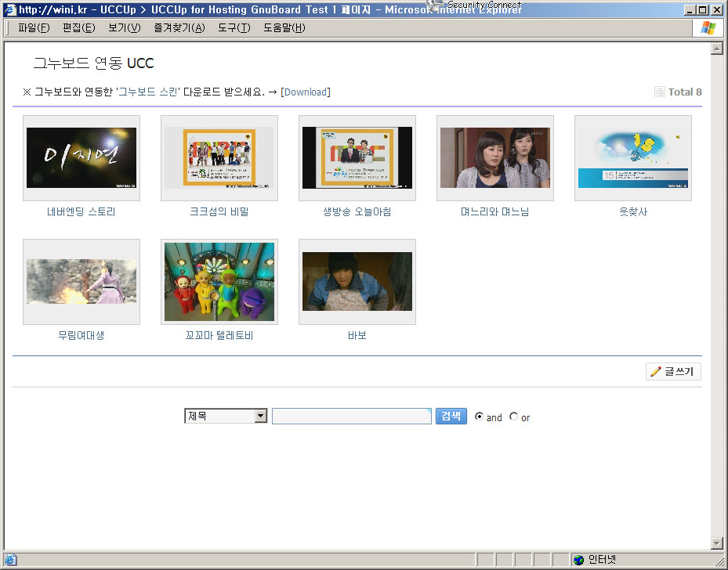
Task: Click the blue 검색 search button
Action: coord(451,416)
